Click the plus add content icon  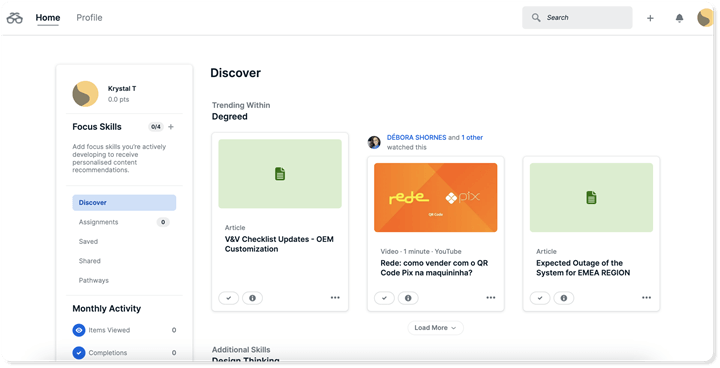650,18
